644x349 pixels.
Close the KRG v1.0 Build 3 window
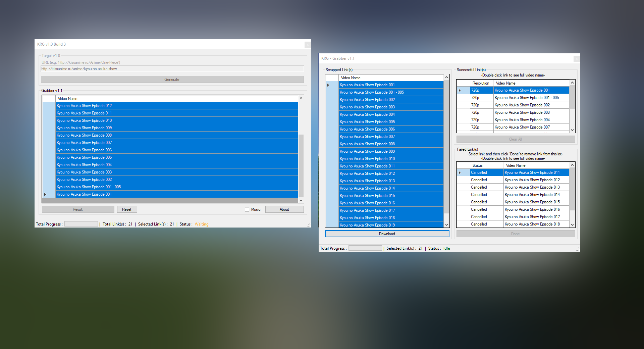tap(307, 45)
